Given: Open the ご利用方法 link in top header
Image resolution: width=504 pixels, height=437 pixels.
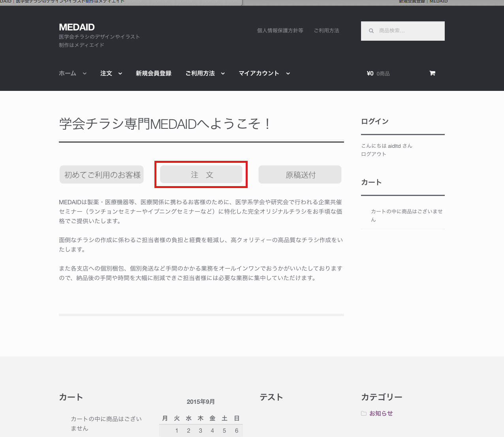Looking at the screenshot, I should [326, 30].
